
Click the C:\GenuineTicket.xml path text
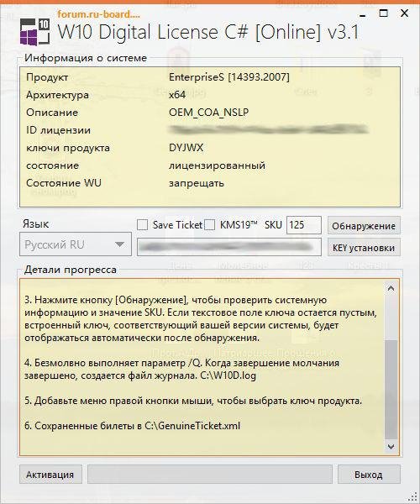(x=192, y=426)
